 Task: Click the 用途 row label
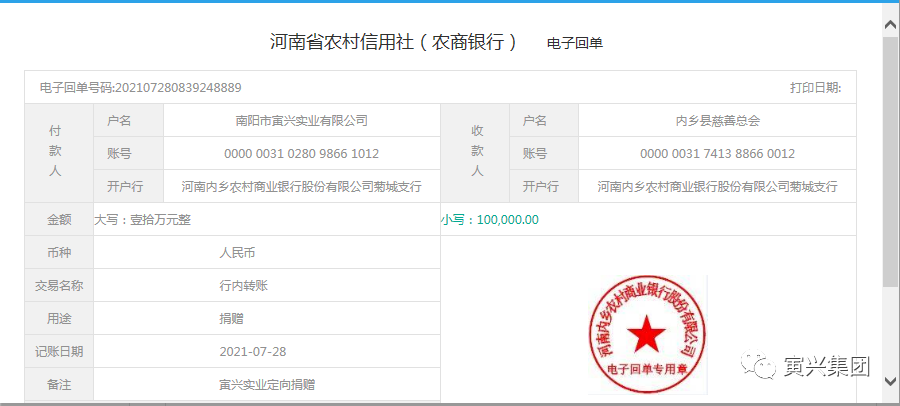59,319
